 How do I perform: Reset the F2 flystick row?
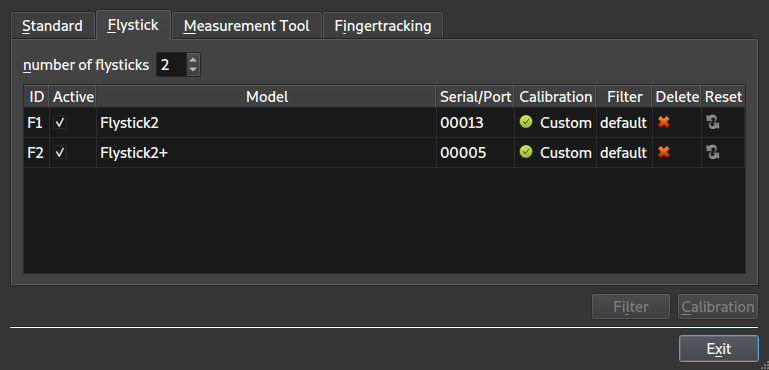(x=713, y=153)
